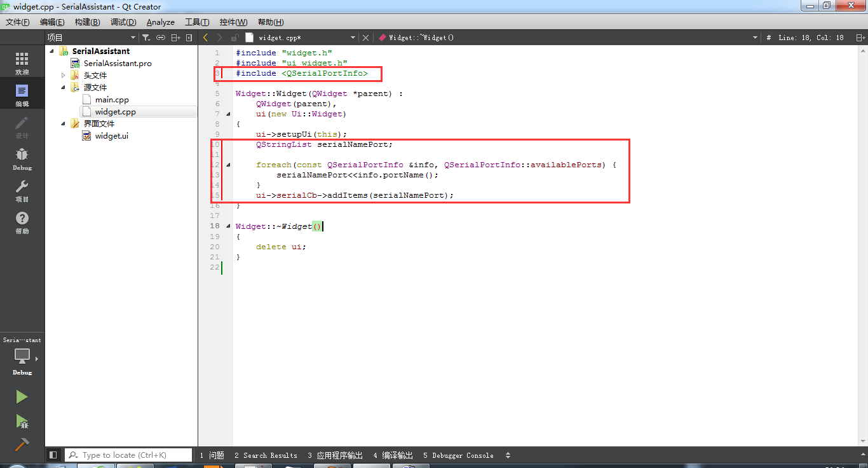
Task: Collapse the 界面文件 forms folder
Action: (x=63, y=124)
